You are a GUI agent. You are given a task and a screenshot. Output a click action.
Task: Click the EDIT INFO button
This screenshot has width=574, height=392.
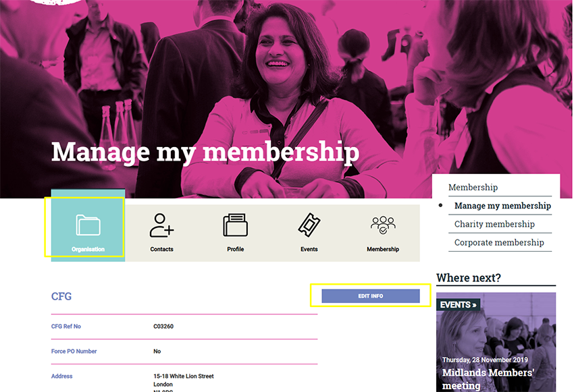click(x=371, y=296)
